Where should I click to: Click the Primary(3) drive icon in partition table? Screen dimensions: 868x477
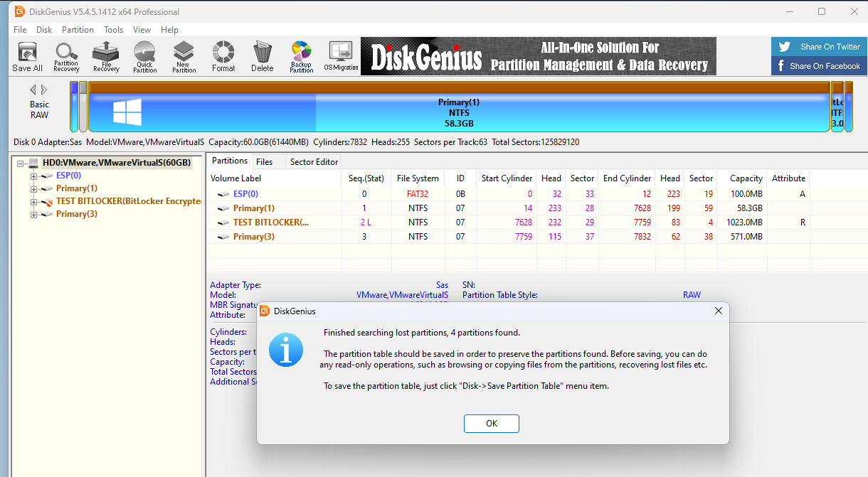coord(224,237)
